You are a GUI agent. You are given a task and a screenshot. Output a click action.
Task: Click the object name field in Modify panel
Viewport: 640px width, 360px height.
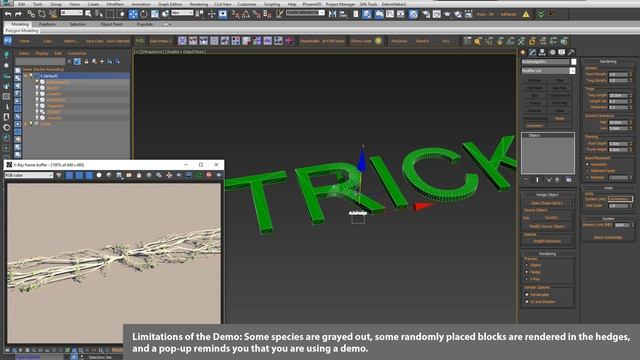click(x=545, y=62)
